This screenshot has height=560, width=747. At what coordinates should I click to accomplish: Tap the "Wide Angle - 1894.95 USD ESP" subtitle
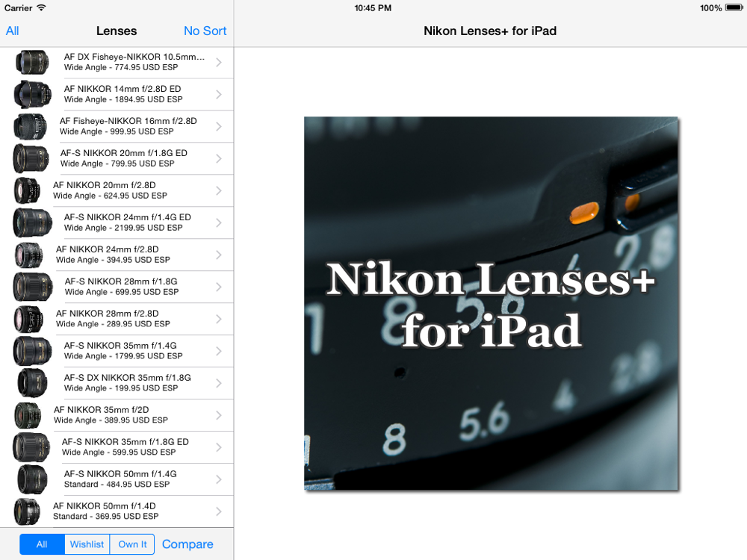[x=123, y=99]
